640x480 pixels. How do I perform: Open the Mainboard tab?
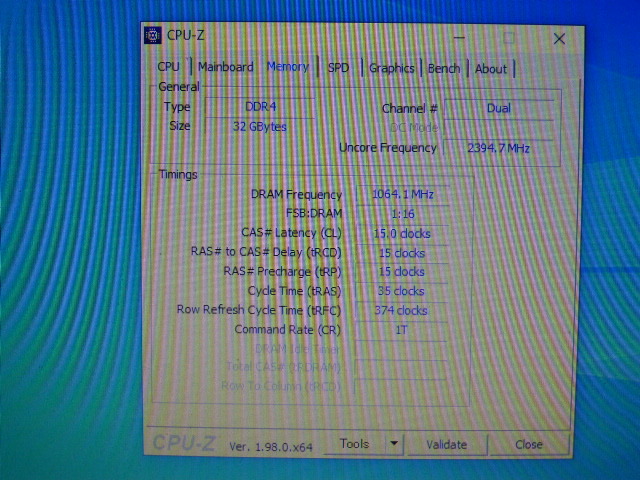point(226,67)
